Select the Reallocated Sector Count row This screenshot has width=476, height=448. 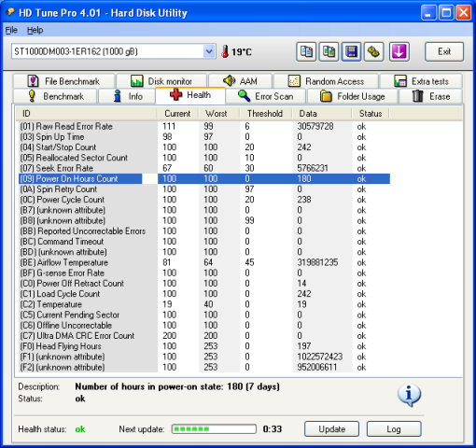coord(204,158)
